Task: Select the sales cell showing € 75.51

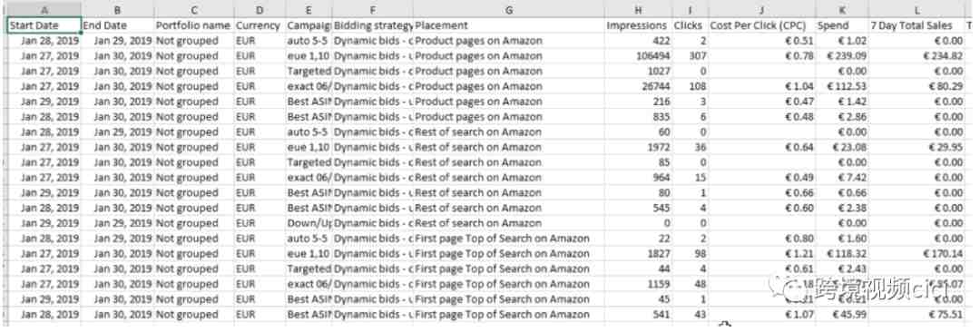Action: 916,315
